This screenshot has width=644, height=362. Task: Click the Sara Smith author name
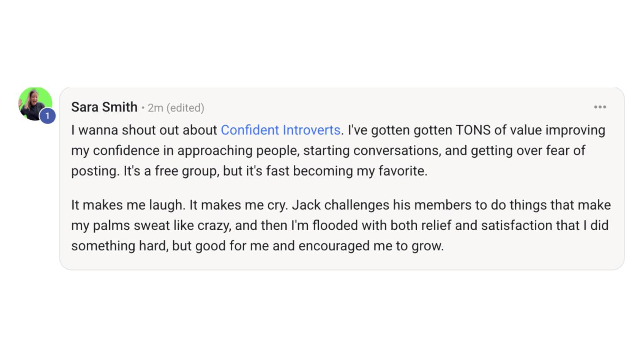104,107
